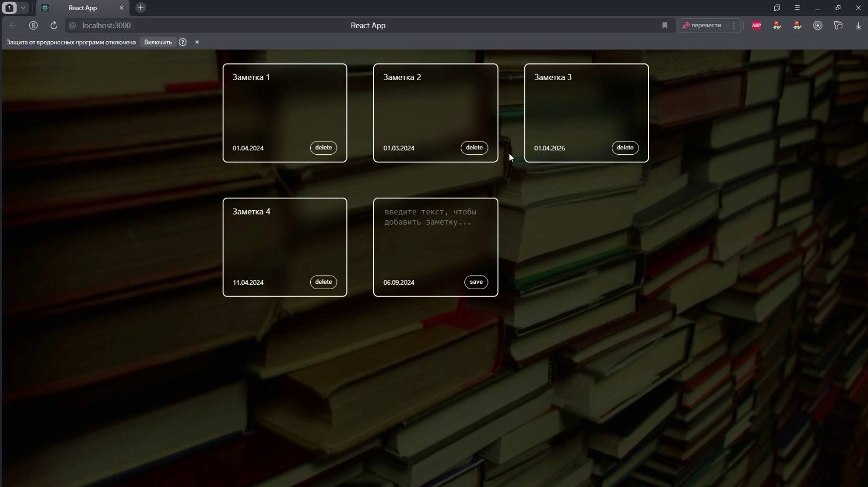
Task: Click the date 01.03.2024
Action: tap(399, 148)
